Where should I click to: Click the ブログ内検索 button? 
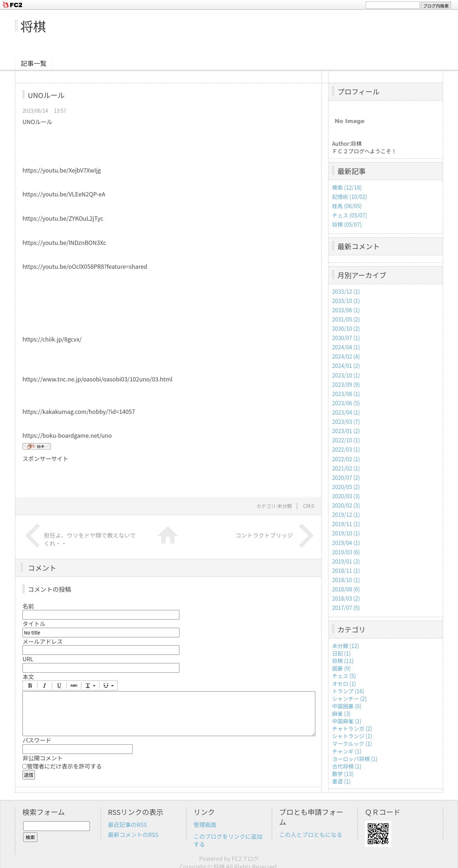[436, 5]
